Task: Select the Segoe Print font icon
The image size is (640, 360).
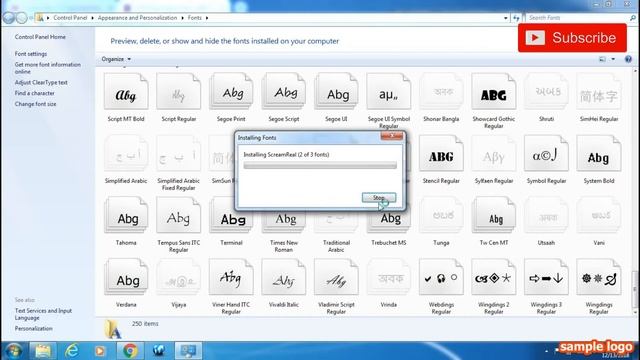Action: pyautogui.click(x=231, y=92)
